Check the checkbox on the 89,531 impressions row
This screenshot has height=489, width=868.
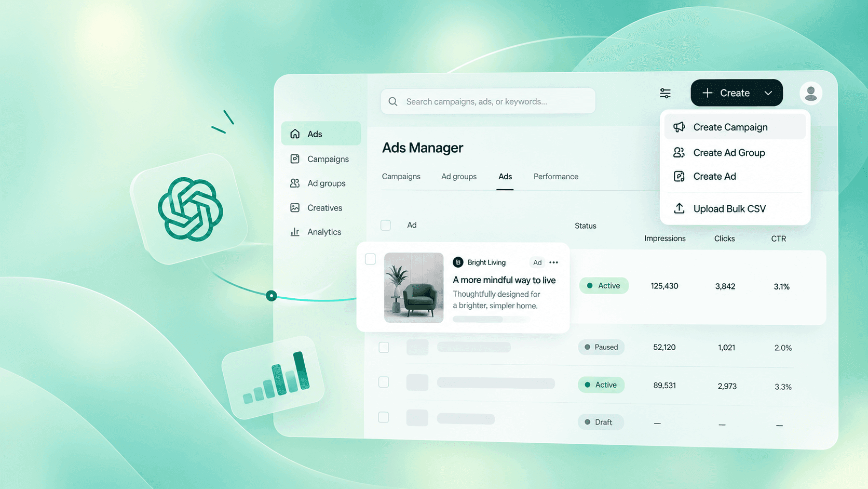(x=384, y=382)
